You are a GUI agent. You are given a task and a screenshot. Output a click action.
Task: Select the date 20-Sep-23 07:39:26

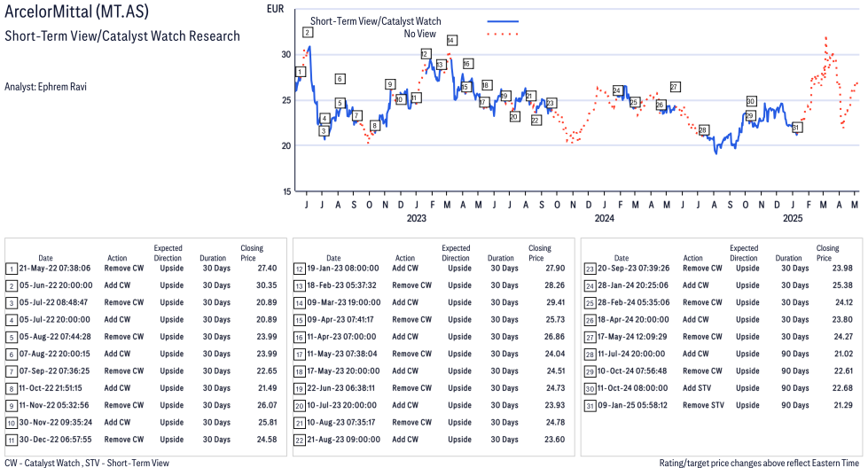pyautogui.click(x=633, y=269)
